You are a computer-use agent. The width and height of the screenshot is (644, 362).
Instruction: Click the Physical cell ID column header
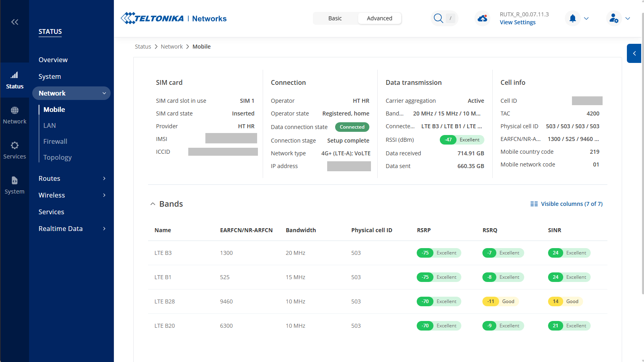372,230
